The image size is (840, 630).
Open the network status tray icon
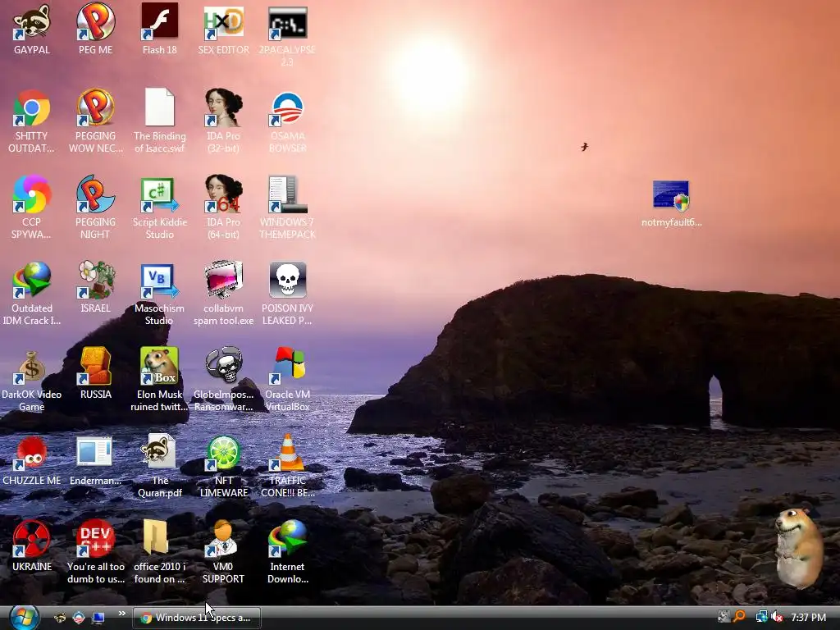click(761, 617)
